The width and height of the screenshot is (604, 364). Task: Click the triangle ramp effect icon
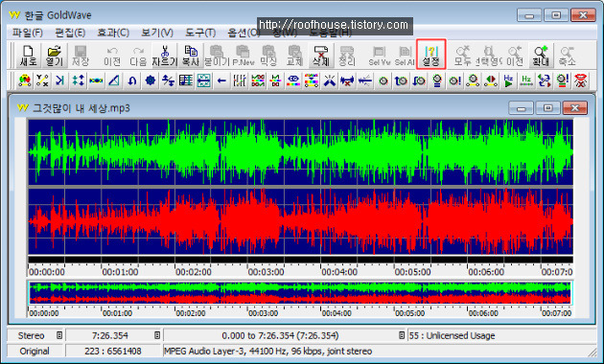pos(114,80)
